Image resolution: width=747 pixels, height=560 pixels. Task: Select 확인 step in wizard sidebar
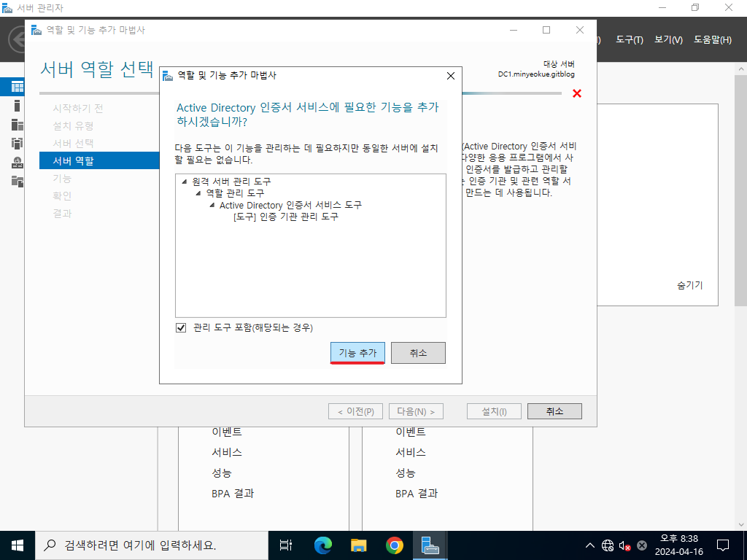[x=62, y=195]
